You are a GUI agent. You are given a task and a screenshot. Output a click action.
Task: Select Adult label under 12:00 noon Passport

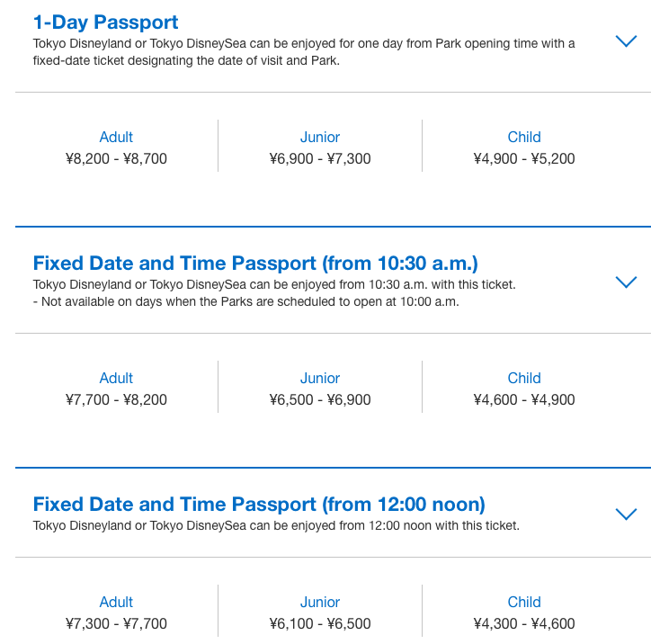point(116,603)
